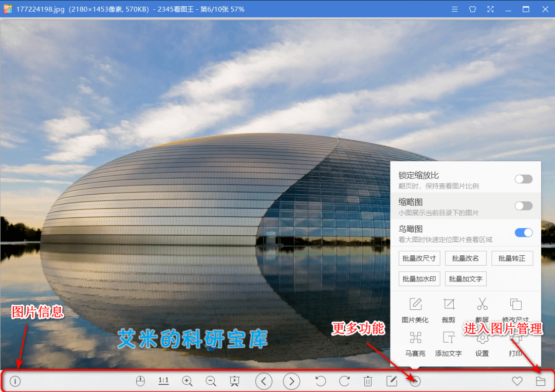Click the 批量改尺寸 button
The image size is (555, 392).
pyautogui.click(x=419, y=258)
